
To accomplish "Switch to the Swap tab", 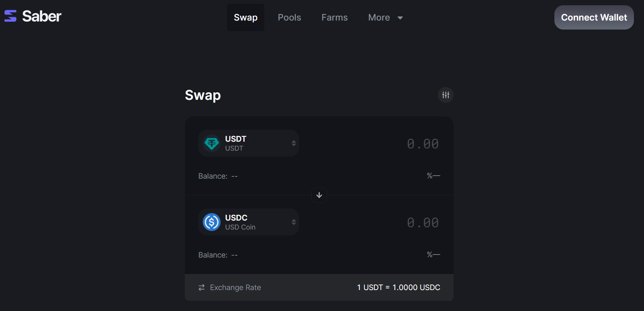I will [x=245, y=18].
